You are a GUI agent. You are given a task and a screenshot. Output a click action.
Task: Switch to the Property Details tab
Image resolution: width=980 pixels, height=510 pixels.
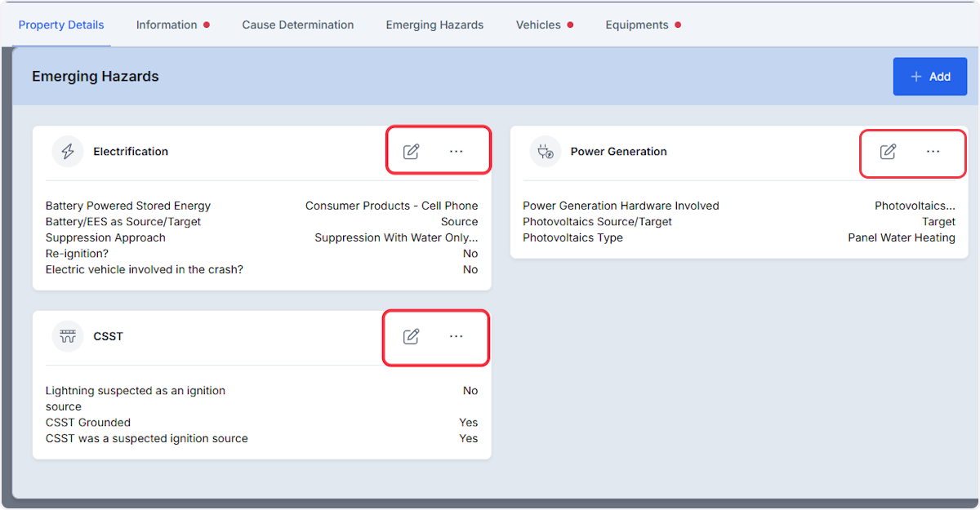(61, 24)
